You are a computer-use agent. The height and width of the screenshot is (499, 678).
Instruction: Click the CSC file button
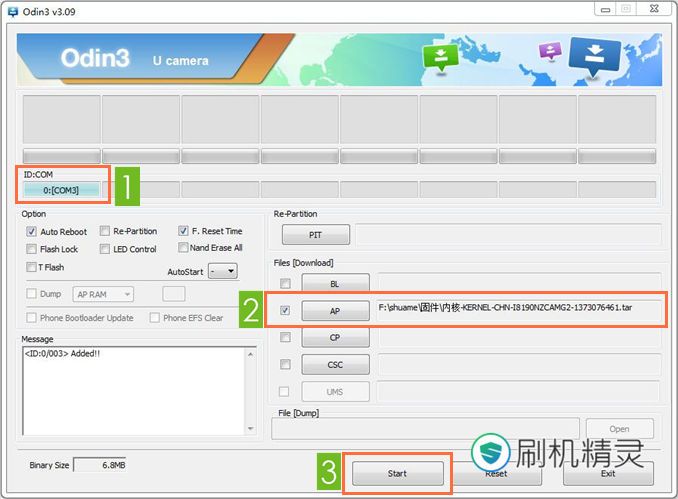pyautogui.click(x=336, y=365)
